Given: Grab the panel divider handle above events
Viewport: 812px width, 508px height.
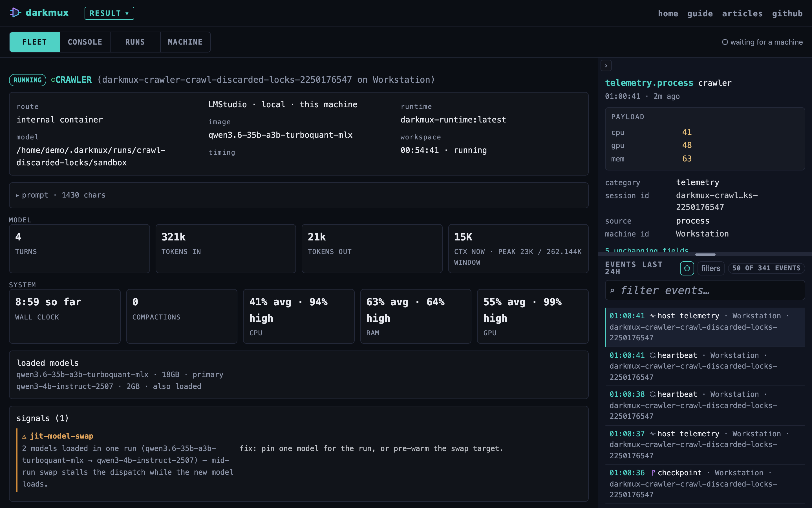Looking at the screenshot, I should click(x=705, y=254).
